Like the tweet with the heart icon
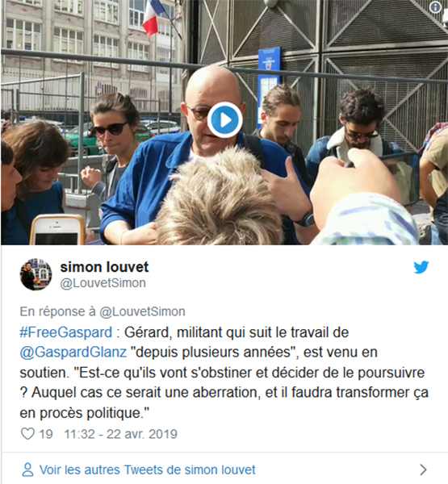The image size is (448, 484). 27,434
